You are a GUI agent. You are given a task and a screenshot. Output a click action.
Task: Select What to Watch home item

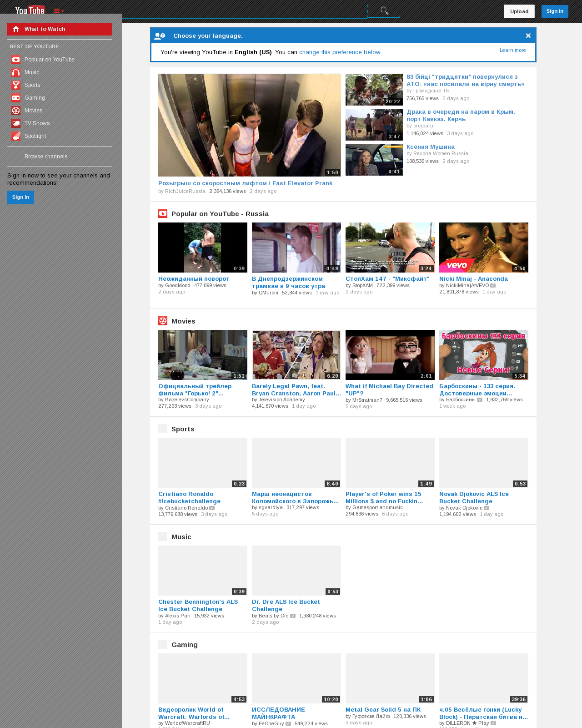click(60, 29)
